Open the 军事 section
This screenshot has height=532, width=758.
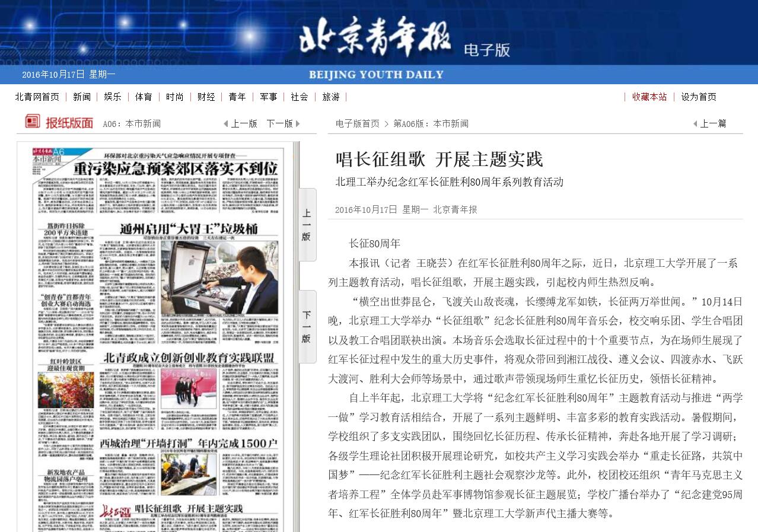click(267, 97)
